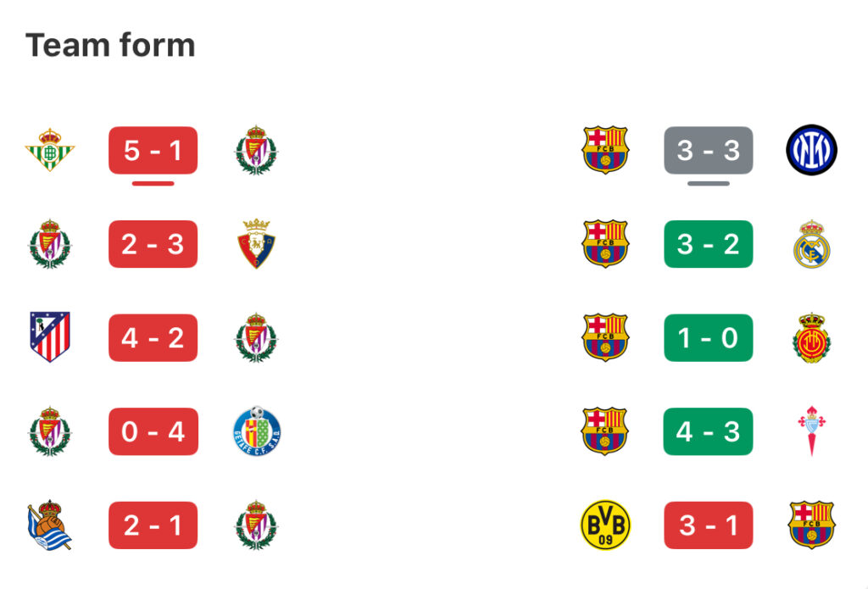Select the green 3 - 2 win result
The width and height of the screenshot is (868, 589).
click(x=708, y=244)
